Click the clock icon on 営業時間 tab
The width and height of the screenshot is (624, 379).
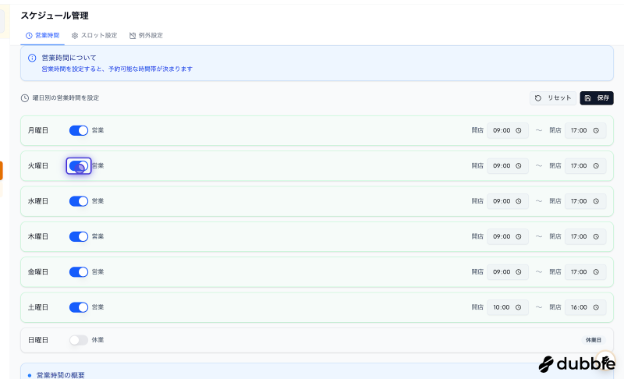tap(29, 35)
